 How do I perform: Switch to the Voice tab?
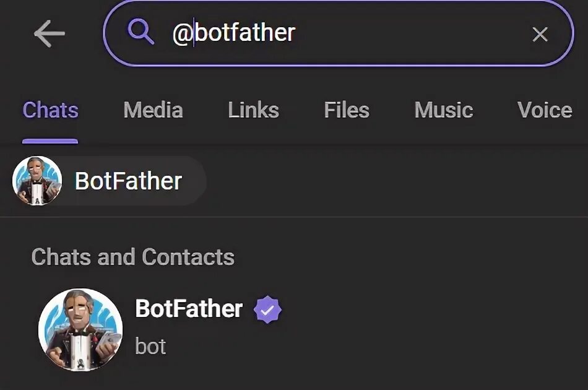pyautogui.click(x=544, y=111)
